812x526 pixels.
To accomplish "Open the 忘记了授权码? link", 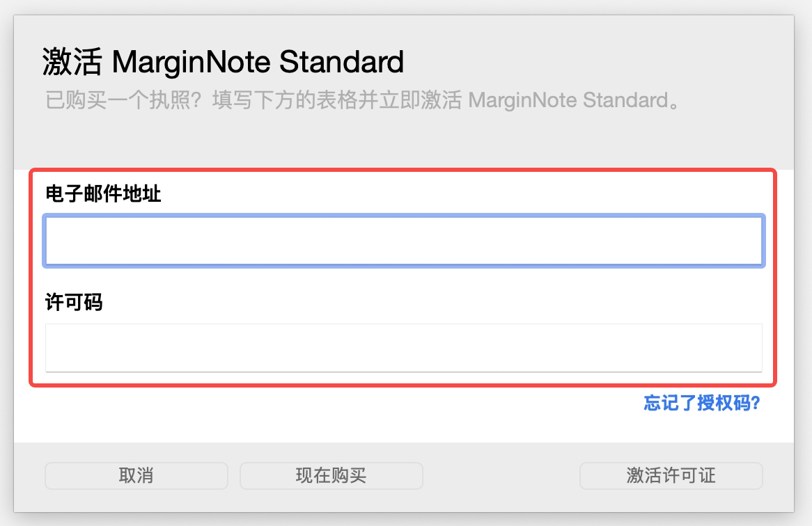I will coord(701,404).
